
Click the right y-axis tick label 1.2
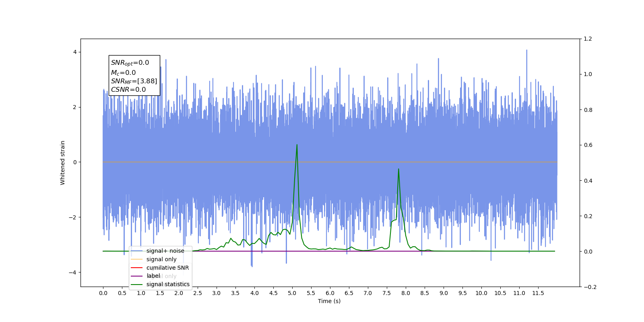click(x=588, y=39)
